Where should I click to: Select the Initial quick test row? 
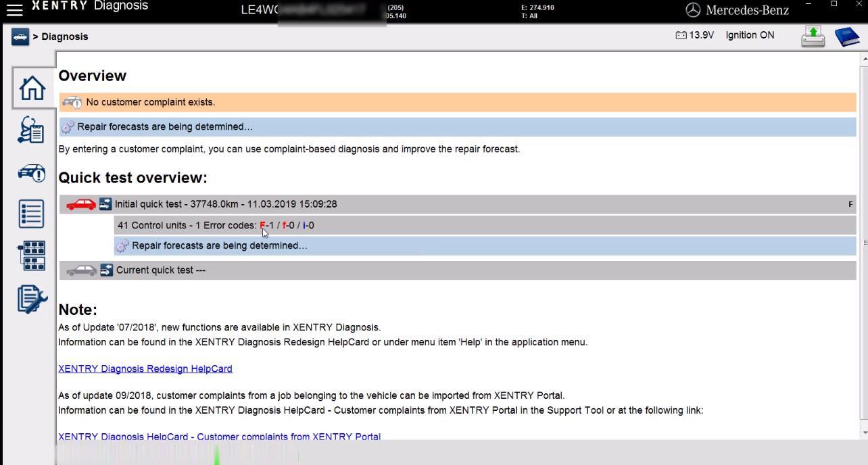[x=458, y=204]
